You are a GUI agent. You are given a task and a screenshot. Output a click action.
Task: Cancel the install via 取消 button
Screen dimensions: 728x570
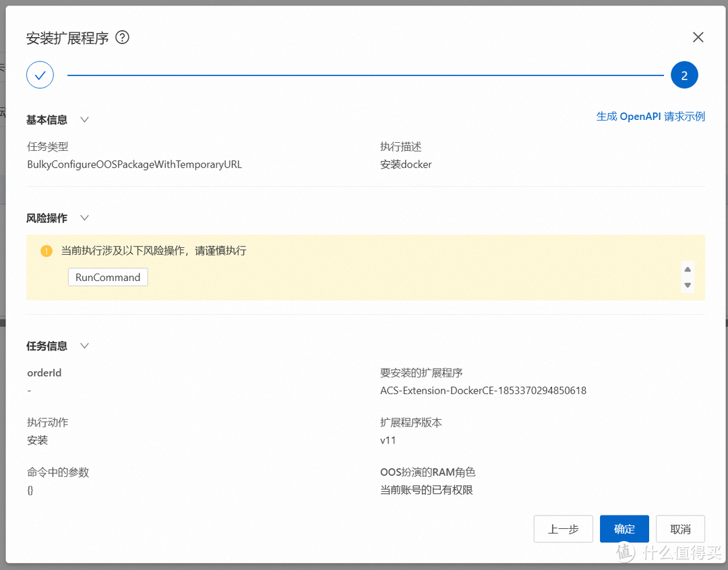[x=680, y=530]
